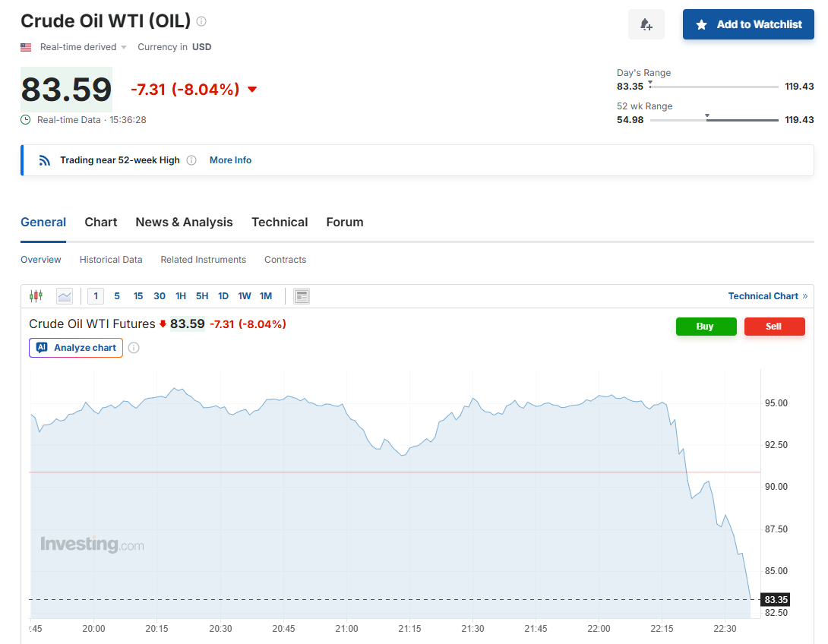This screenshot has width=828, height=644.
Task: Click the blue signal feed icon
Action: coord(45,160)
